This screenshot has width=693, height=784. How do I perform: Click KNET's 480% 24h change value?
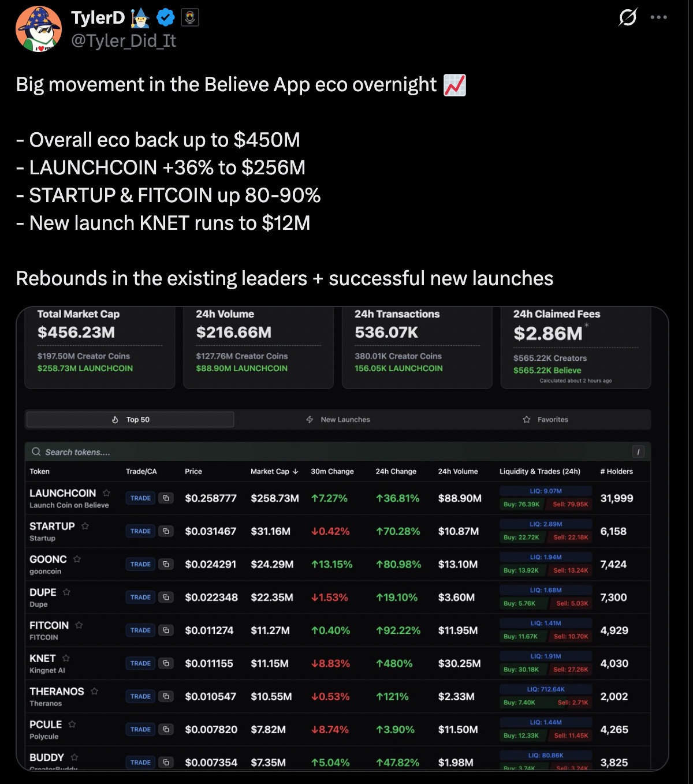[394, 664]
